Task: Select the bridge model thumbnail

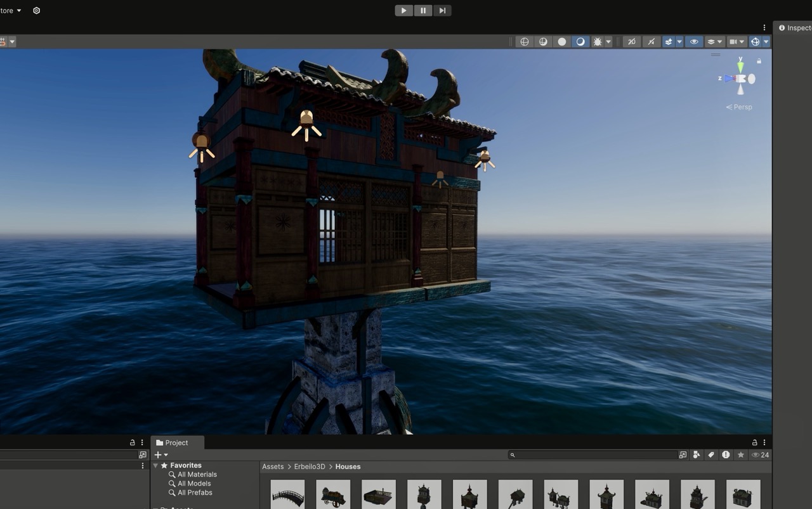Action: coord(287,494)
